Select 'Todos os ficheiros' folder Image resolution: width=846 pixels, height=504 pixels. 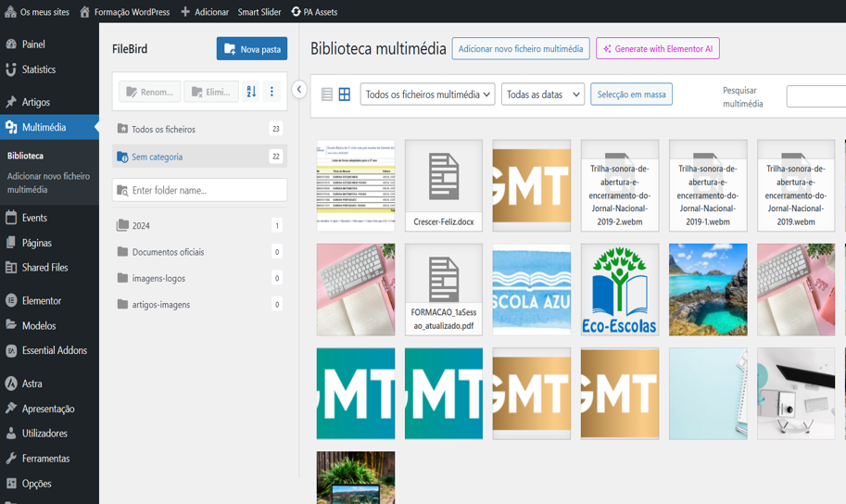click(x=199, y=129)
